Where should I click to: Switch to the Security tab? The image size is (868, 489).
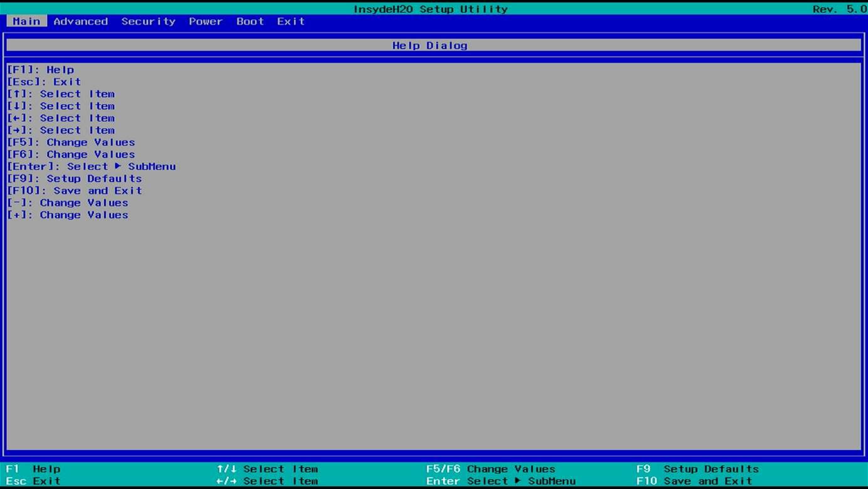click(148, 21)
